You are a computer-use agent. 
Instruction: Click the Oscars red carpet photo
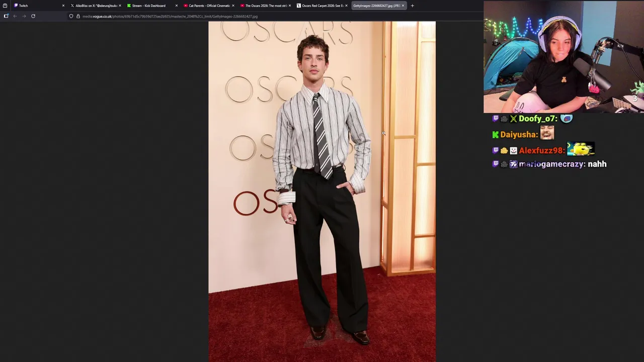click(322, 191)
